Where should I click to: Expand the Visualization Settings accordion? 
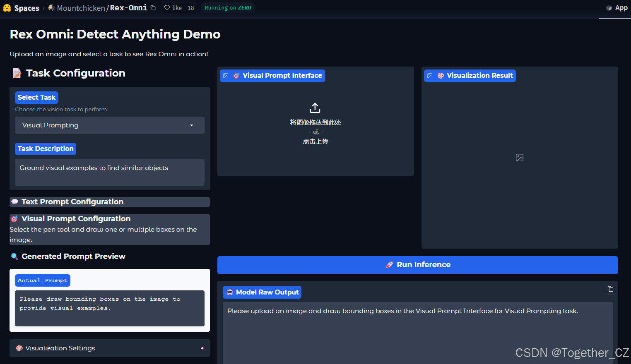click(x=110, y=348)
